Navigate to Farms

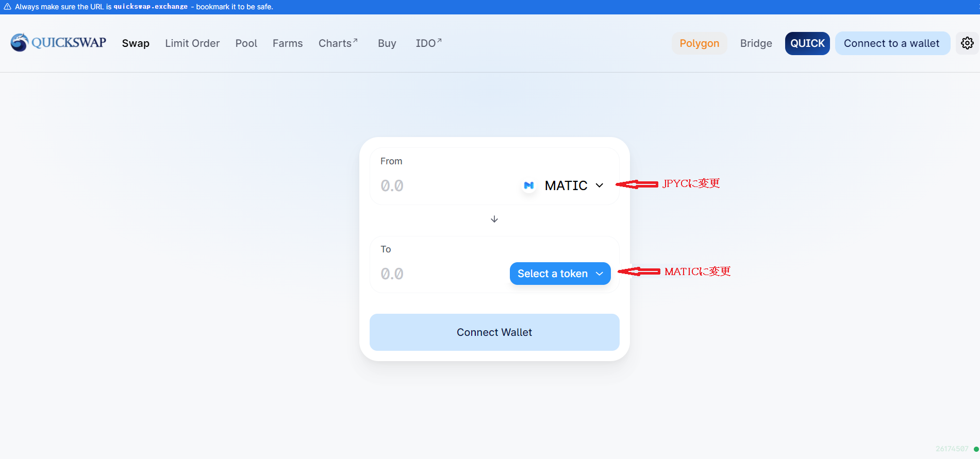288,43
